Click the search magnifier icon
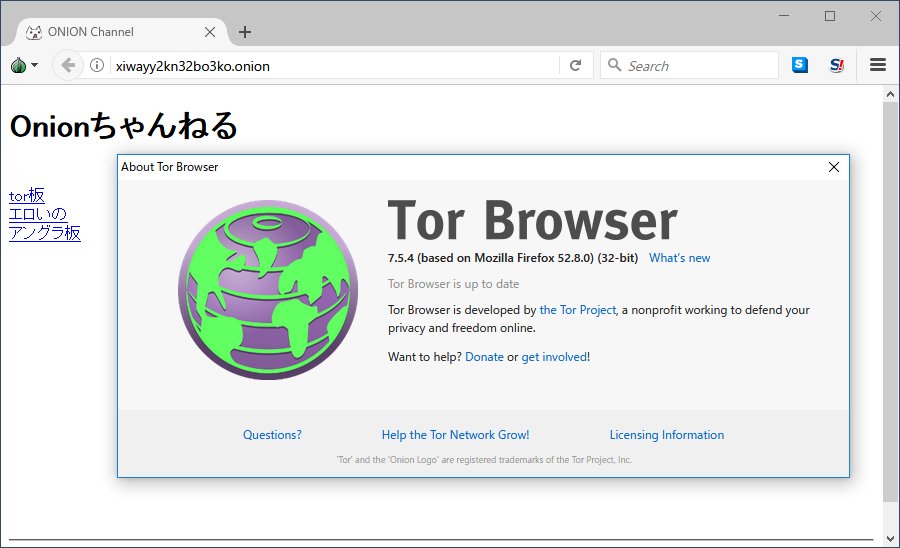Screen dimensions: 900x548 pyautogui.click(x=614, y=65)
